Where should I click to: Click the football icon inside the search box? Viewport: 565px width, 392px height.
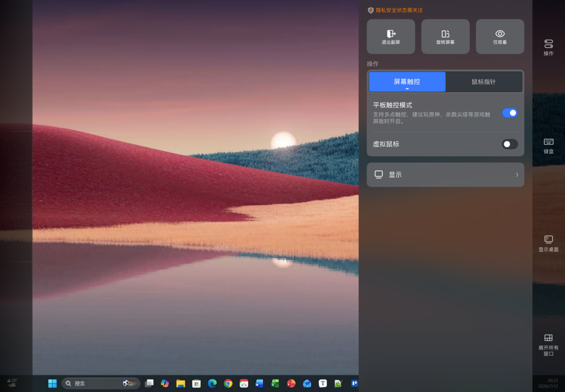pos(126,383)
